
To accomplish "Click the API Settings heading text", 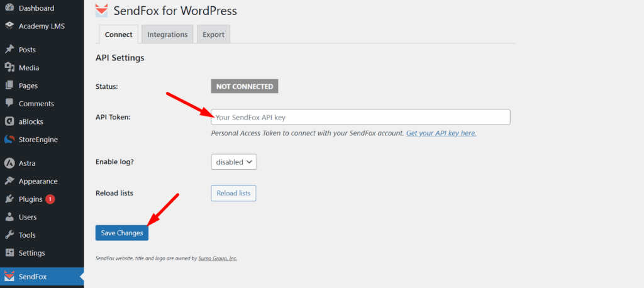I will (x=120, y=58).
